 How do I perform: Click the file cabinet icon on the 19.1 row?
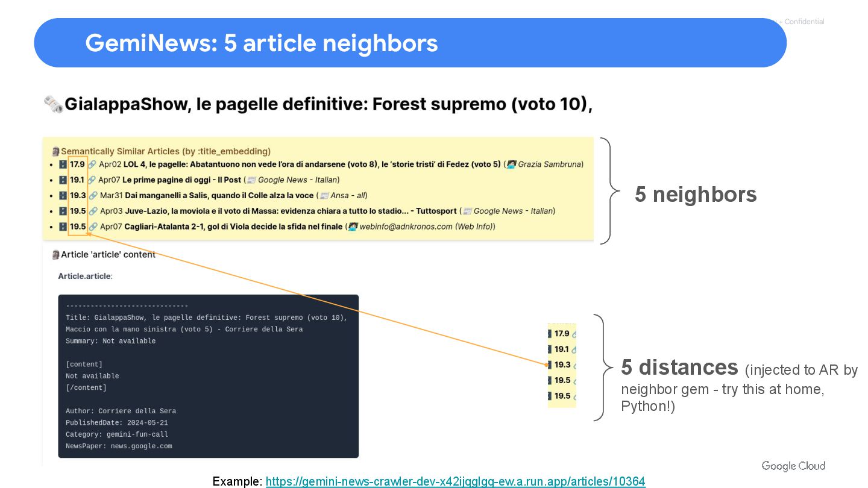point(63,180)
